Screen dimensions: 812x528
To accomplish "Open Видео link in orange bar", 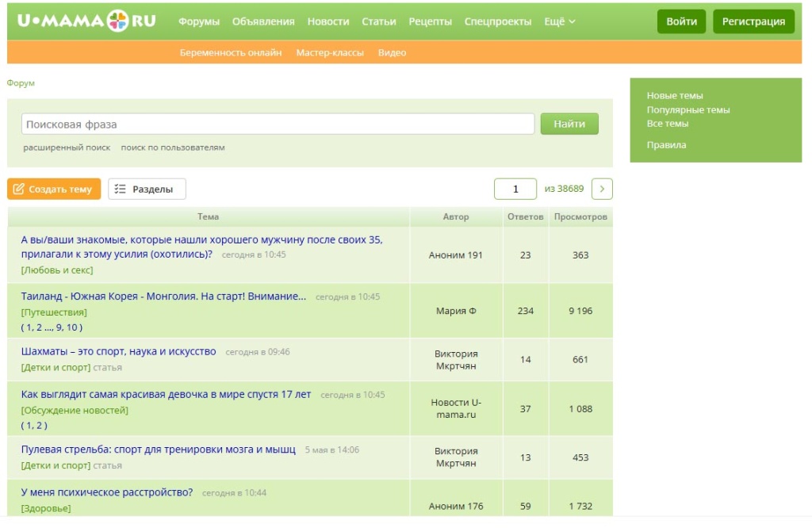I will tap(392, 53).
